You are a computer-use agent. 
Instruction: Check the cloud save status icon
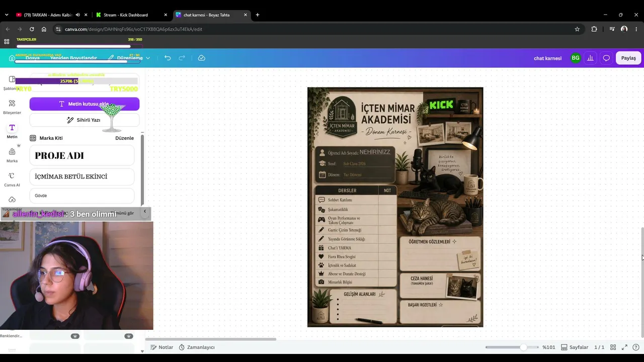pos(201,58)
